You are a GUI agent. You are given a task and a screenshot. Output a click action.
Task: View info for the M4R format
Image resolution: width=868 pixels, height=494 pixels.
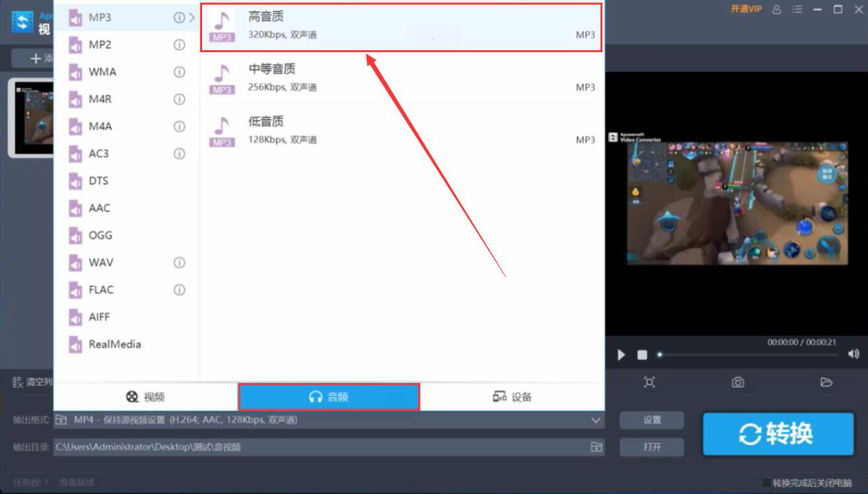pos(179,99)
